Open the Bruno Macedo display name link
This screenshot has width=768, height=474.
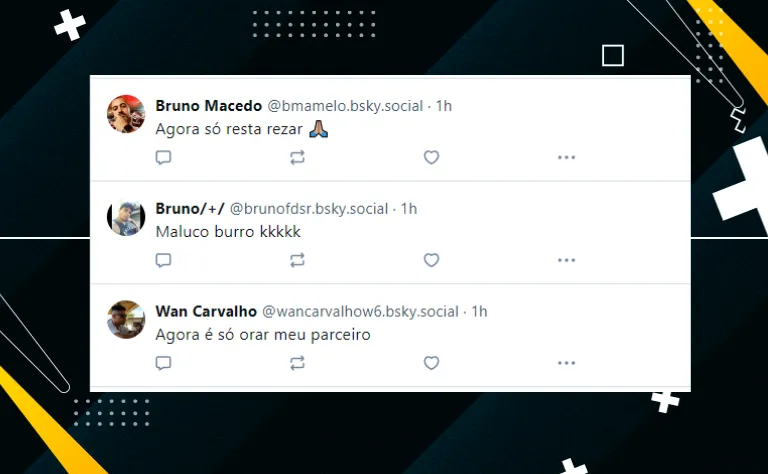(209, 106)
